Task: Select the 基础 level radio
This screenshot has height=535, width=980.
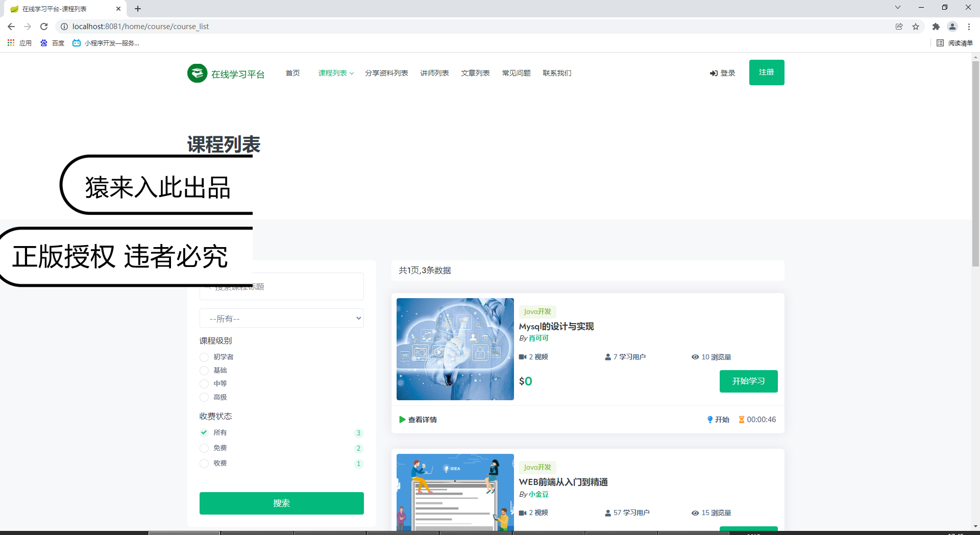Action: 204,371
